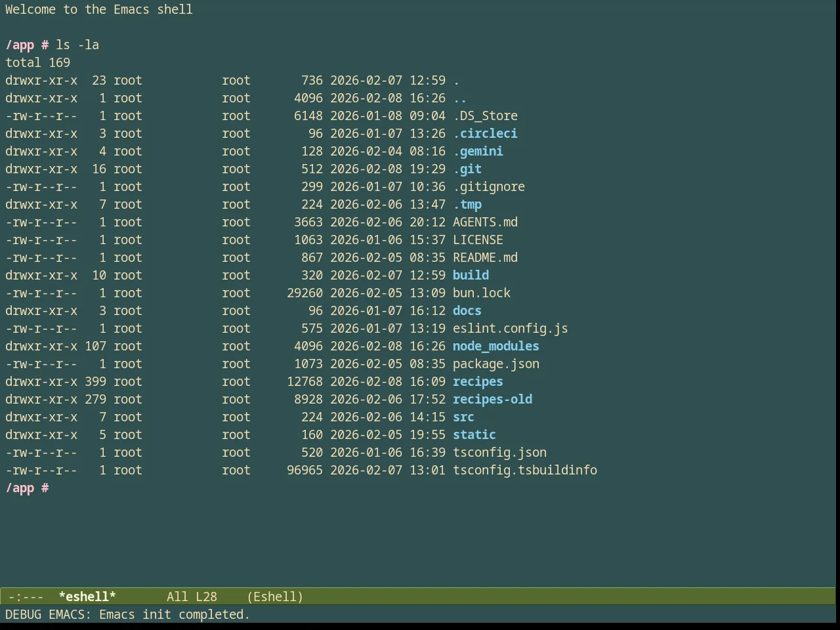Click the src directory name
The image size is (840, 630).
pyautogui.click(x=463, y=417)
